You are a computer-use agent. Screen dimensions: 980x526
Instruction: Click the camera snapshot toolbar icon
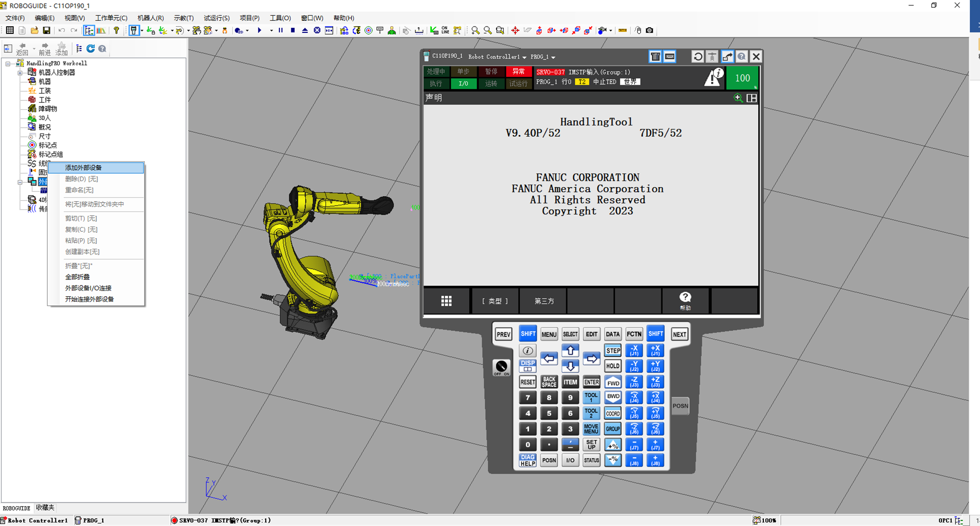coord(649,31)
